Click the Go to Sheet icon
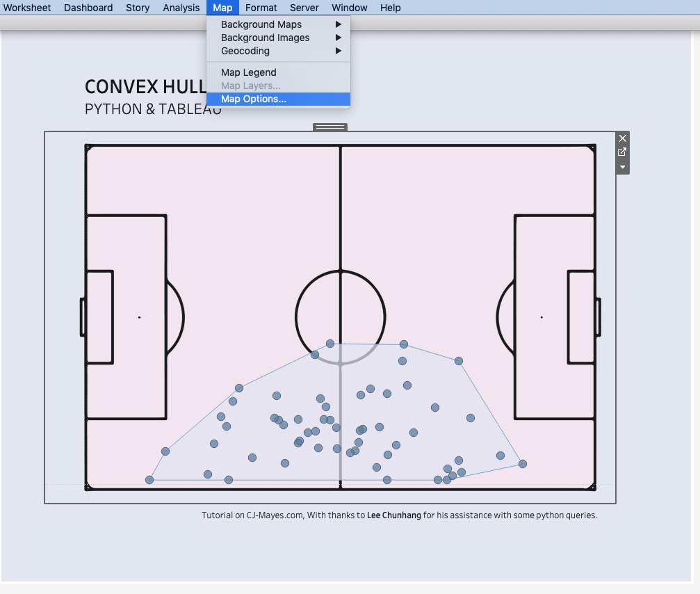The height and width of the screenshot is (594, 700). click(x=622, y=152)
